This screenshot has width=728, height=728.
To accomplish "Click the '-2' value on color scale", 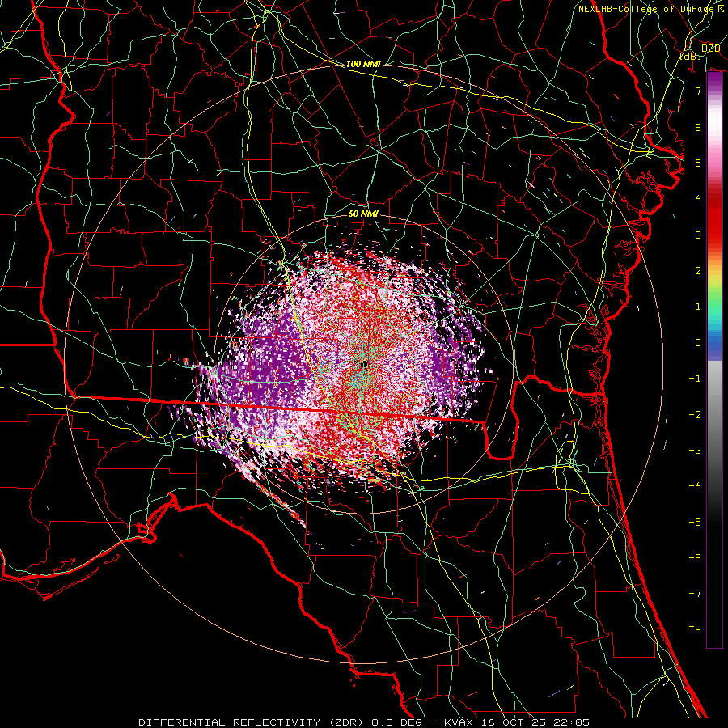I will click(695, 414).
